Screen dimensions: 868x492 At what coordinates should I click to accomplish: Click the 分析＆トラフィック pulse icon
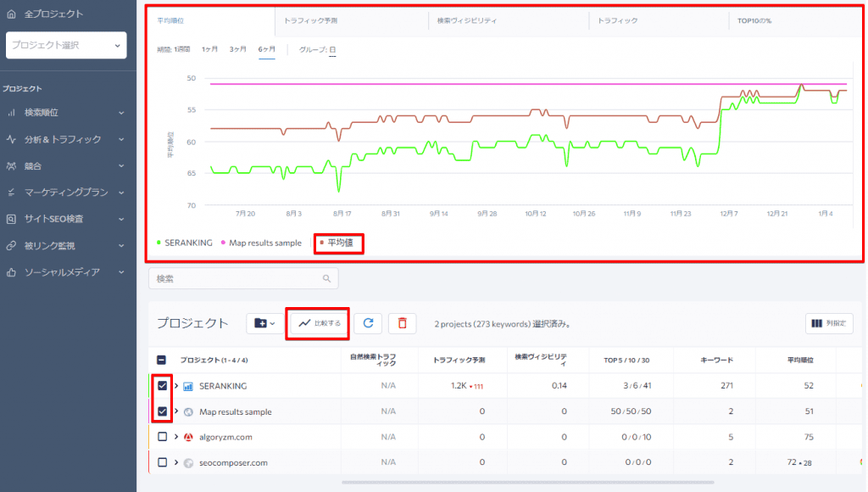click(x=11, y=139)
